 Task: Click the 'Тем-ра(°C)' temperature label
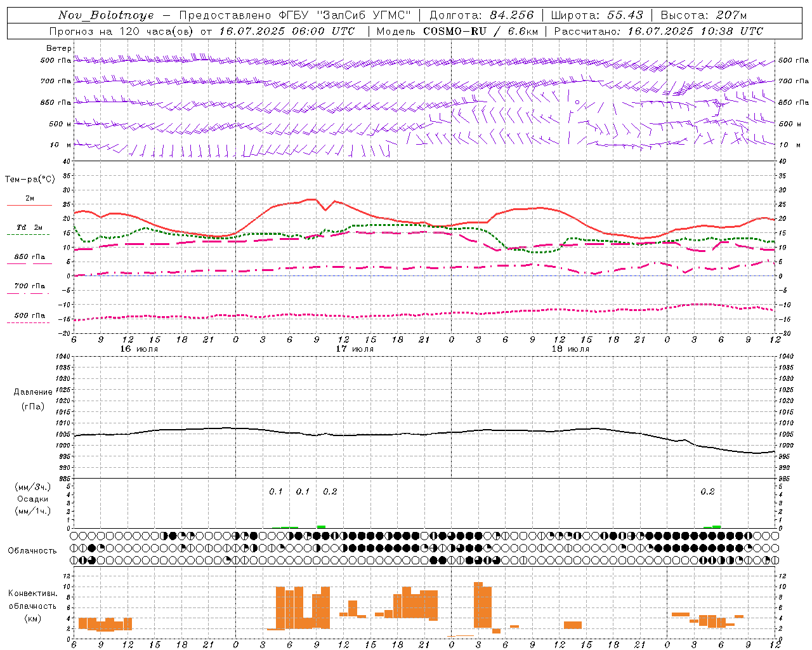(x=30, y=180)
